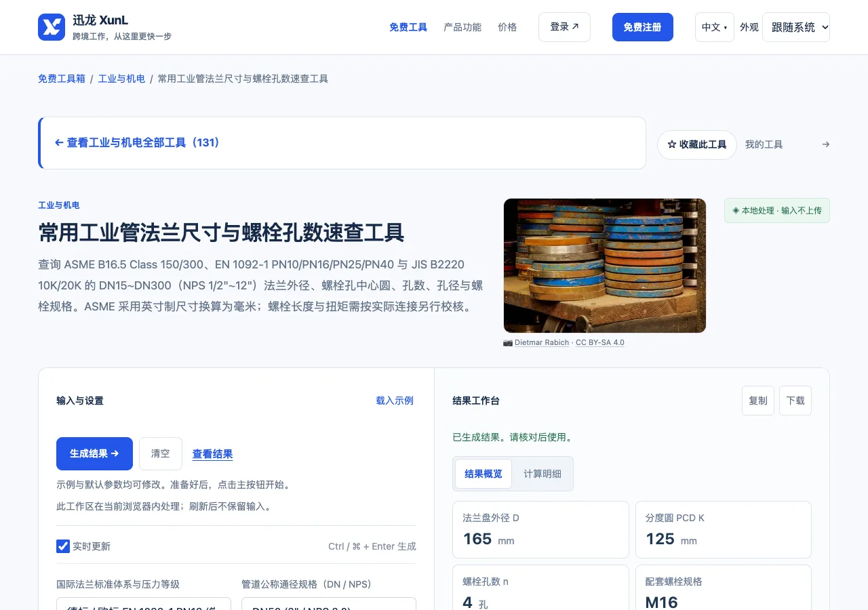Open the 我的工具 link
Screen dimensions: 868x610
pyautogui.click(x=764, y=144)
